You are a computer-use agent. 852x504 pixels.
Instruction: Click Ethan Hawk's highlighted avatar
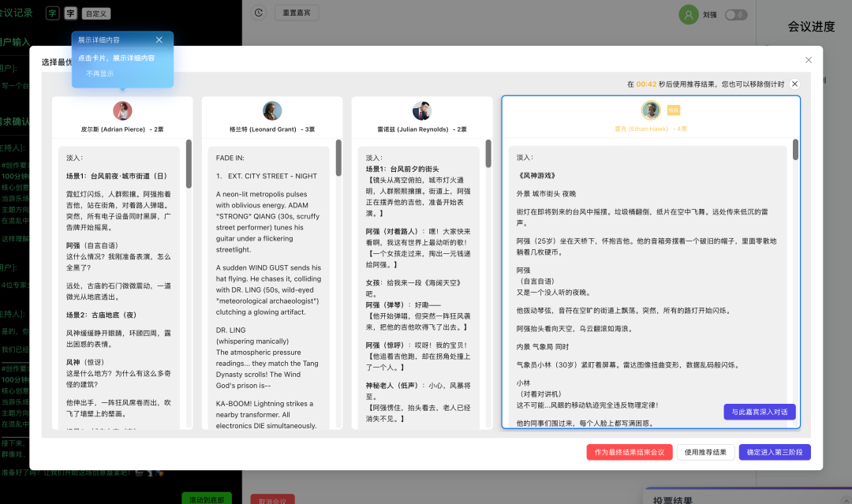click(650, 110)
